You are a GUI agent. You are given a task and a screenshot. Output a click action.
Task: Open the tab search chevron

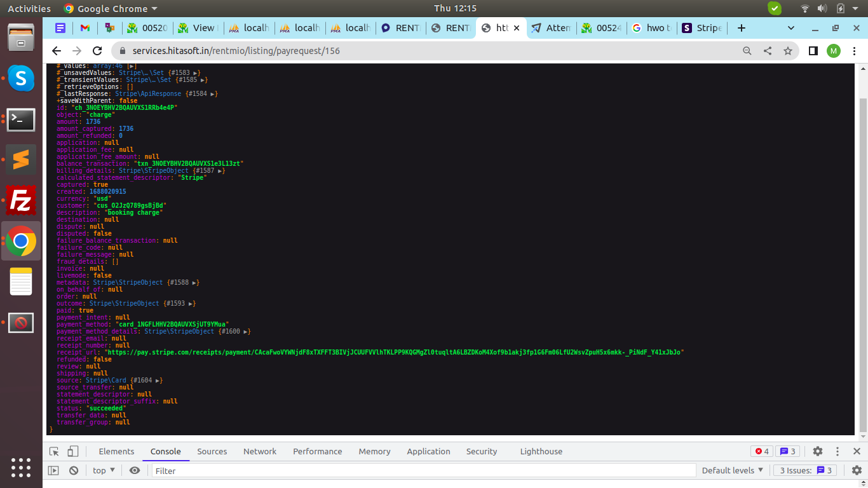[x=791, y=28]
